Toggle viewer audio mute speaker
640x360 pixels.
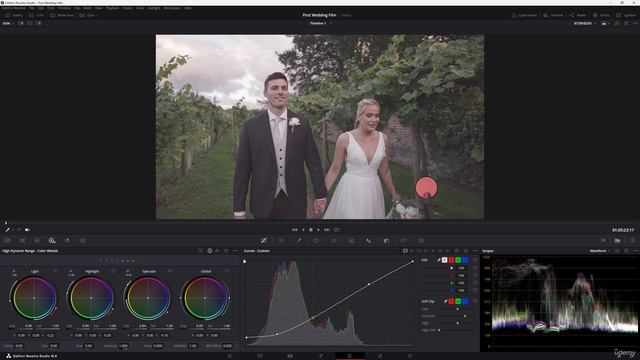27,230
